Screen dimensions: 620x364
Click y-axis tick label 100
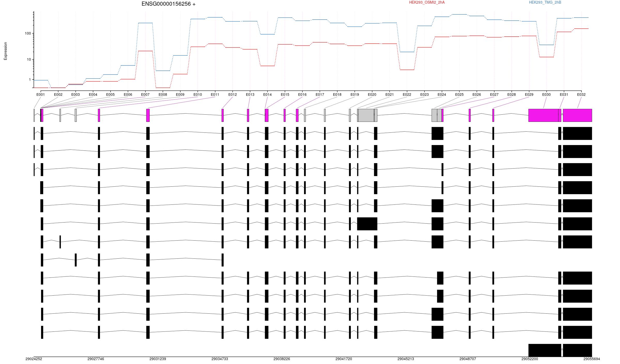[x=28, y=34]
